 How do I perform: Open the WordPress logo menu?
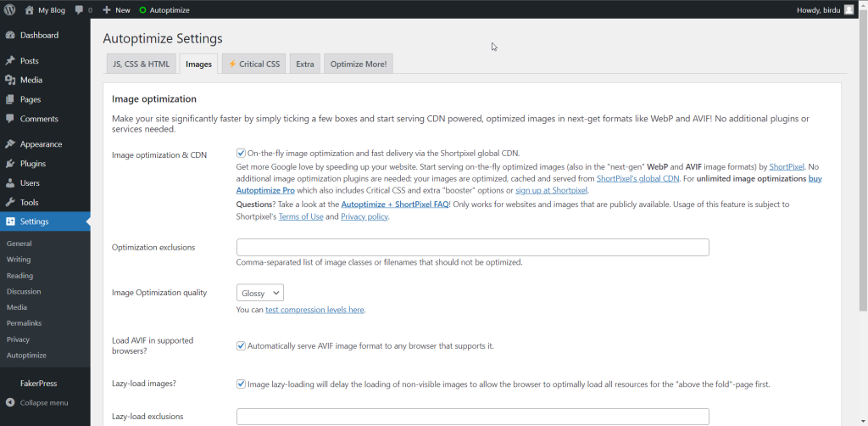(x=10, y=10)
